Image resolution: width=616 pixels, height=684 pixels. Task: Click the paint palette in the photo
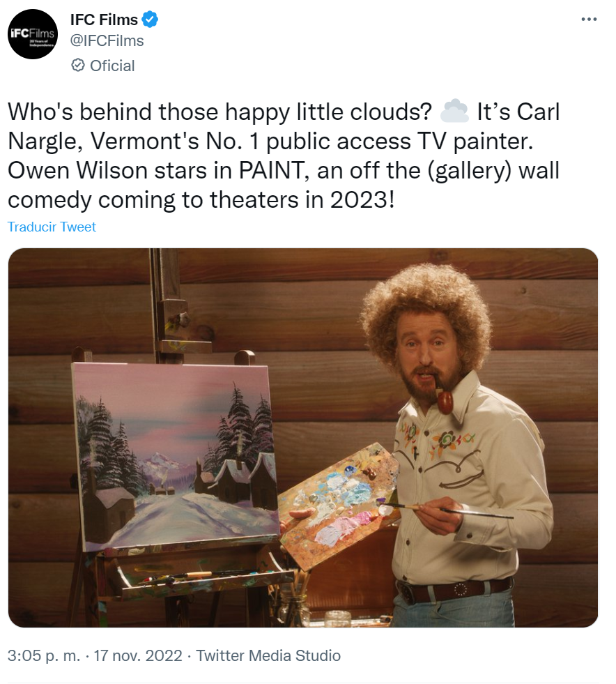tap(338, 505)
